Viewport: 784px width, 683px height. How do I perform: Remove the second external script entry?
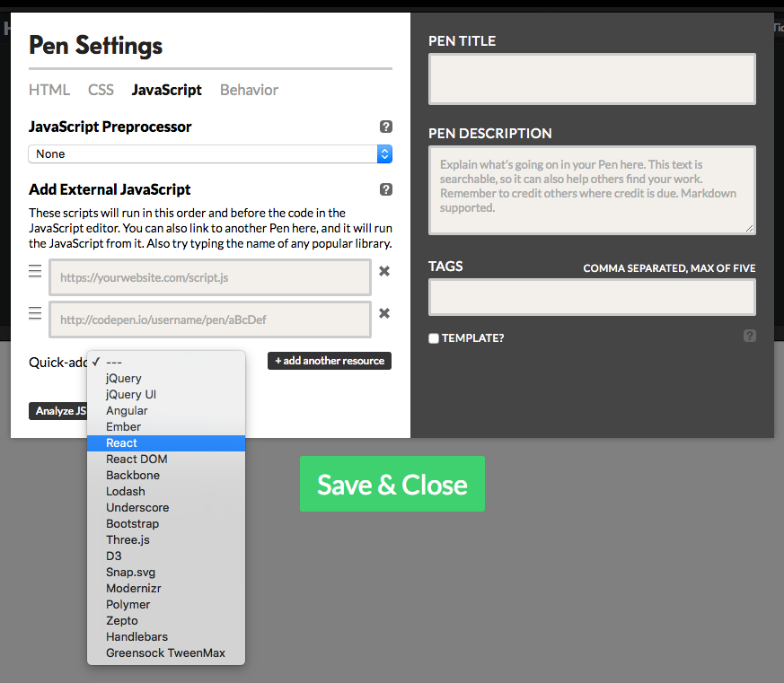pos(384,313)
